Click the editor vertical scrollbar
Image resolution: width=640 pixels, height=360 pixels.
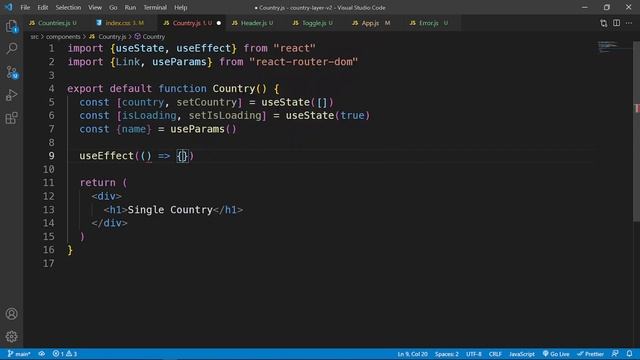pos(636,131)
